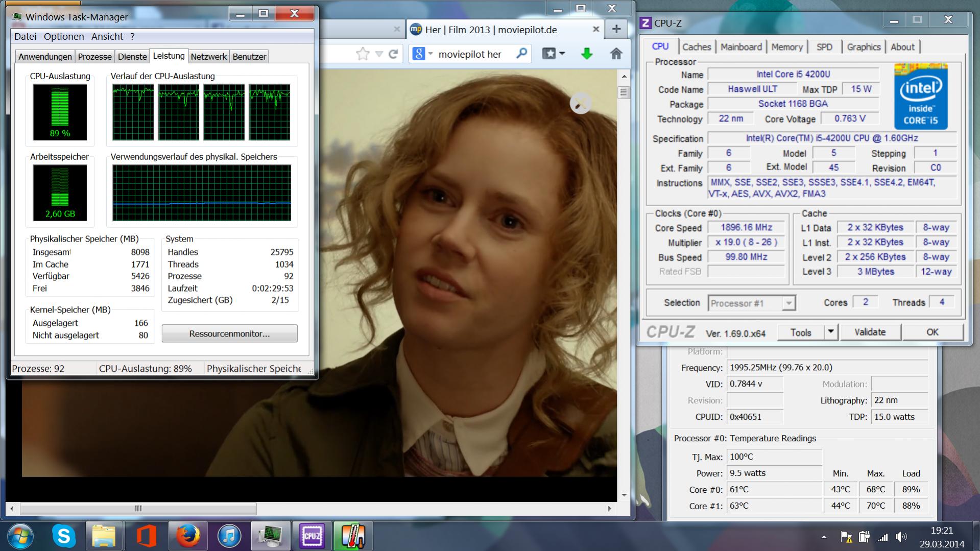Click the Core Speed value 1896.16 MHz
The image size is (980, 551).
(x=746, y=228)
